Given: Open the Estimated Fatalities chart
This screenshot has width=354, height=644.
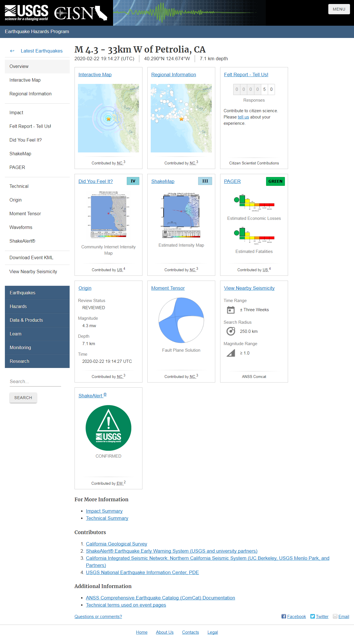Looking at the screenshot, I should pyautogui.click(x=254, y=236).
